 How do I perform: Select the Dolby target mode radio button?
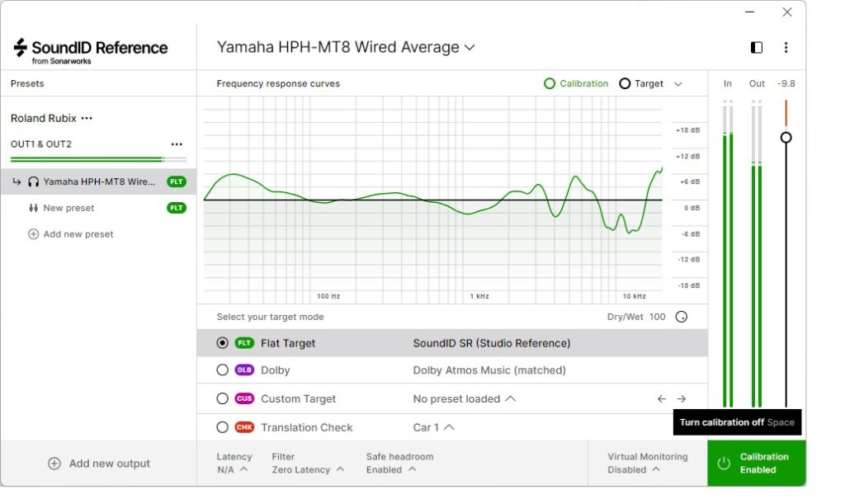coord(222,370)
